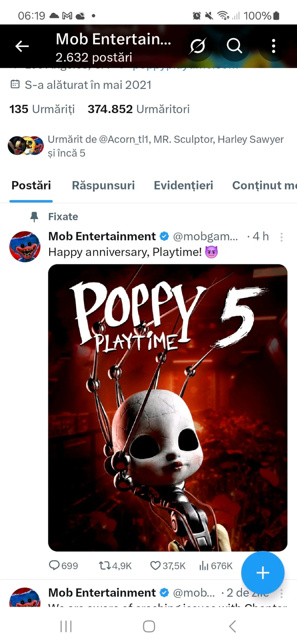Viewport: 297px width, 644px height.
Task: Switch to the Răspunsuri tab
Action: click(x=103, y=185)
